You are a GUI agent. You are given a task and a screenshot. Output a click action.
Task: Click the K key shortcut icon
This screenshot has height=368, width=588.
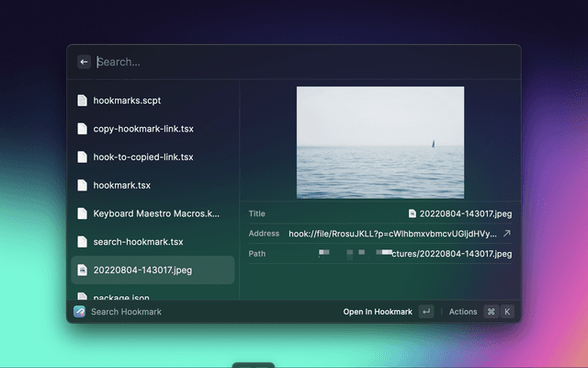point(506,312)
